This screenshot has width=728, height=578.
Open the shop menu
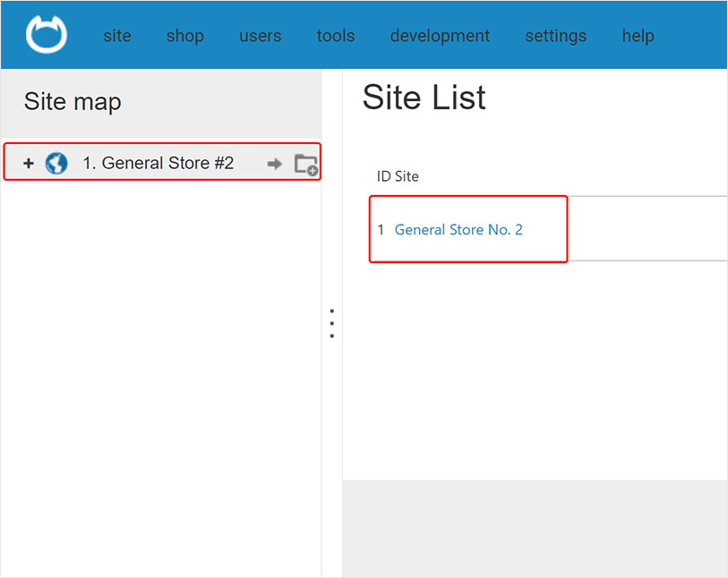click(x=184, y=36)
